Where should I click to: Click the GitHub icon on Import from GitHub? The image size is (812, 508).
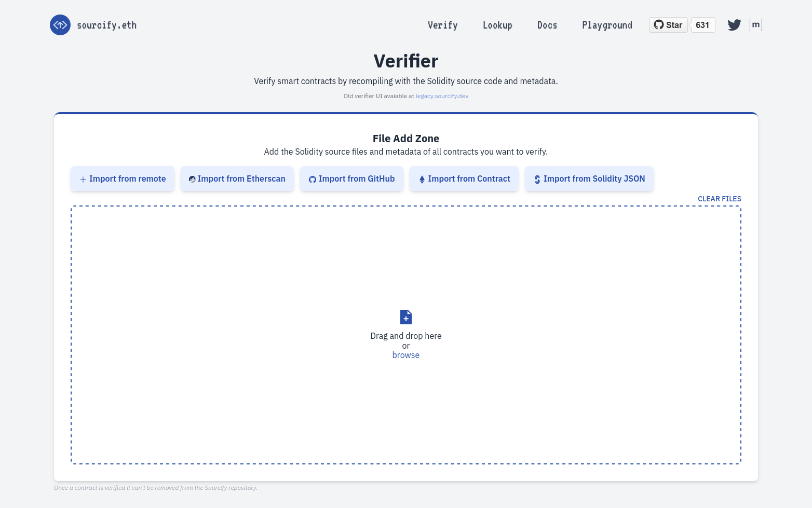(x=312, y=179)
